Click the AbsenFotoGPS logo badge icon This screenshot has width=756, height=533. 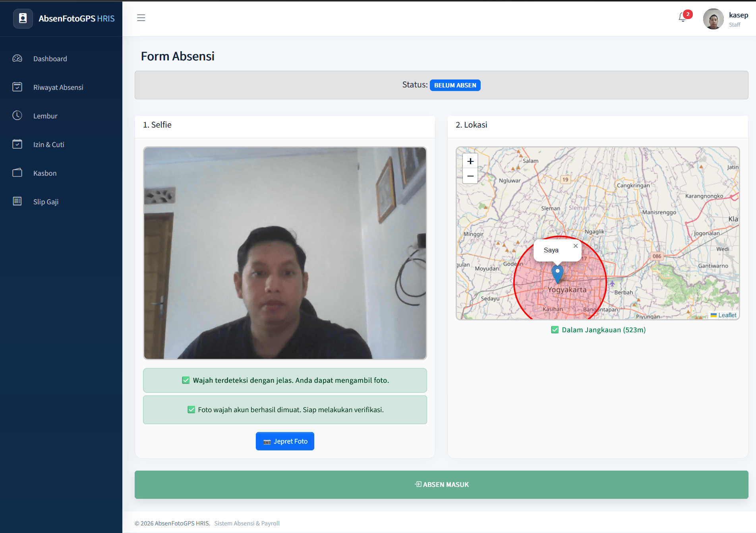click(x=23, y=18)
